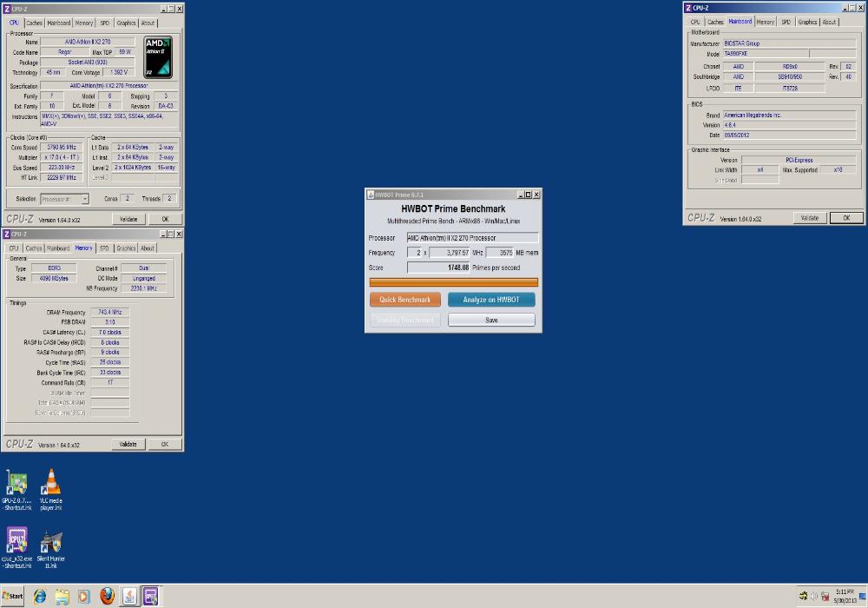Click OK in CPU tab window
The image size is (868, 608).
[165, 219]
